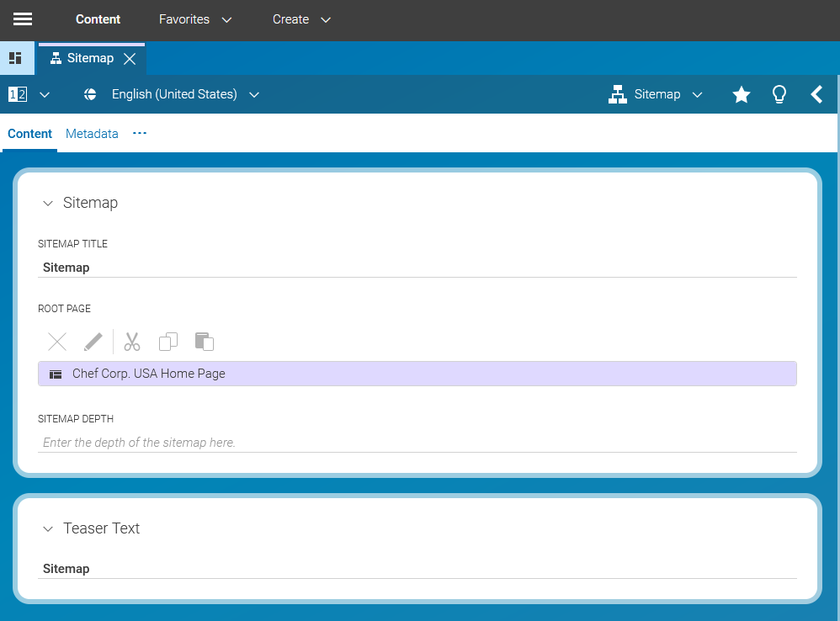The width and height of the screenshot is (840, 621).
Task: Remove the Chef Corp. root page link
Action: [56, 341]
